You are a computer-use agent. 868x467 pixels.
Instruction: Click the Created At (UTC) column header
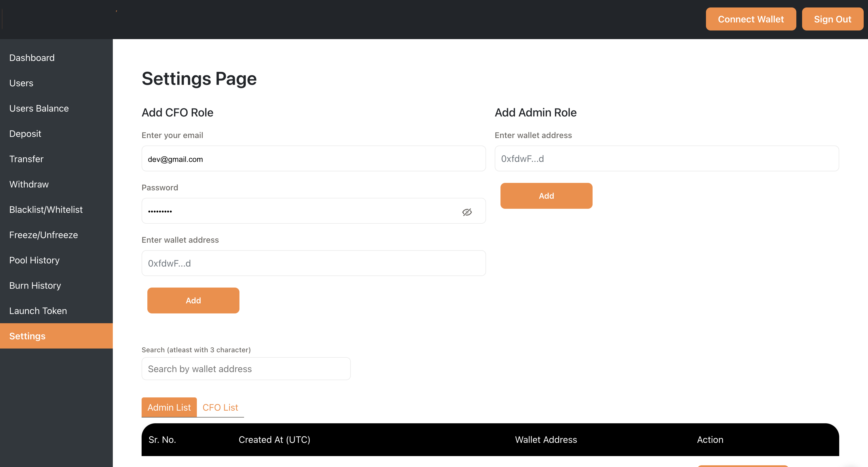coord(274,439)
